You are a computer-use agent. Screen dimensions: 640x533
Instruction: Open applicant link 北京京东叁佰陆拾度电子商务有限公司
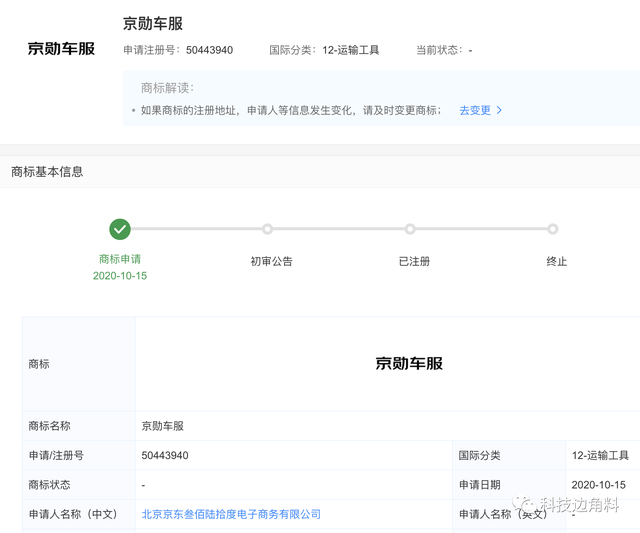click(231, 514)
